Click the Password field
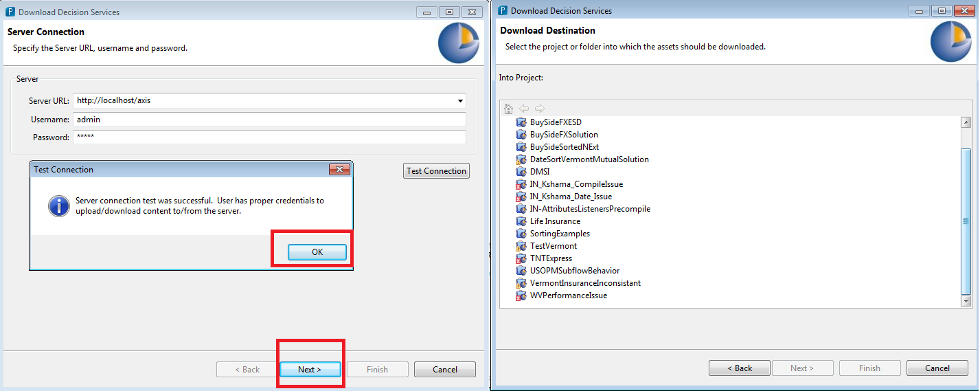Screen dimensions: 980x391 click(x=269, y=137)
